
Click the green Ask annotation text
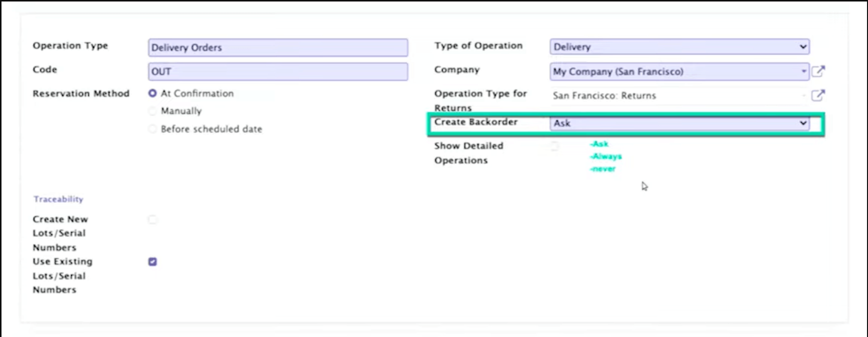tap(599, 144)
